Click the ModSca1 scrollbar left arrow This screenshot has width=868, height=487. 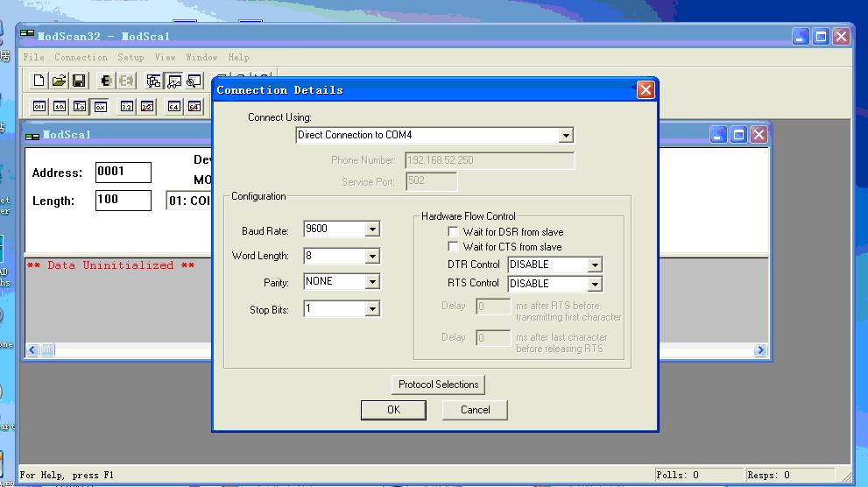[32, 349]
